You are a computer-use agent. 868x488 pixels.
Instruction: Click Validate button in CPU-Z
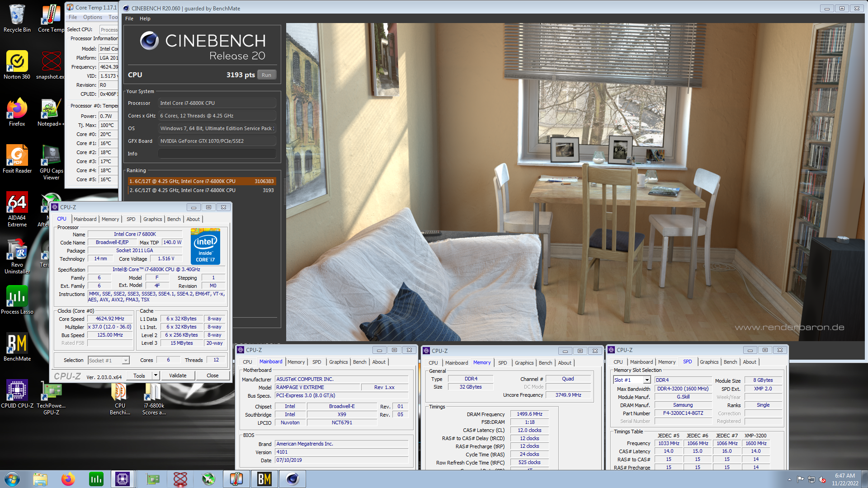click(x=178, y=375)
